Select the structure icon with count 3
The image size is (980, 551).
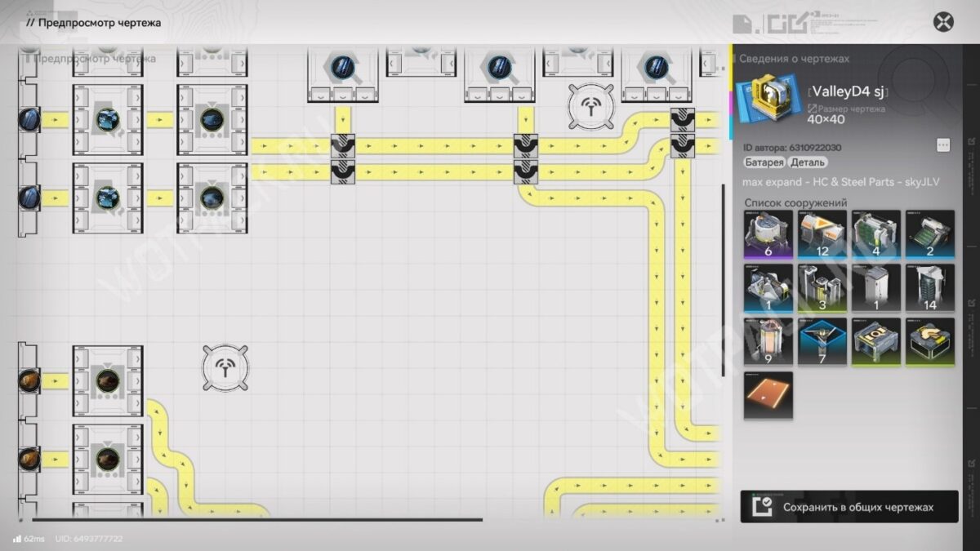click(x=822, y=288)
